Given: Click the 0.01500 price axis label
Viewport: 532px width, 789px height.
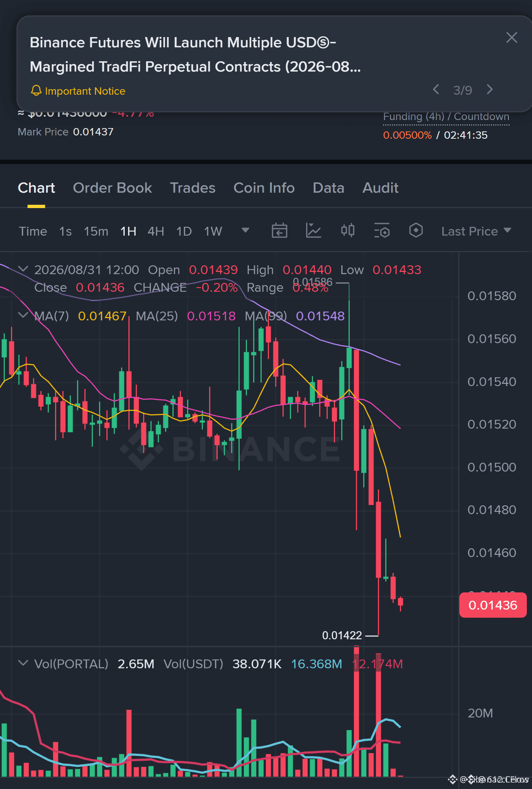Looking at the screenshot, I should tap(492, 467).
